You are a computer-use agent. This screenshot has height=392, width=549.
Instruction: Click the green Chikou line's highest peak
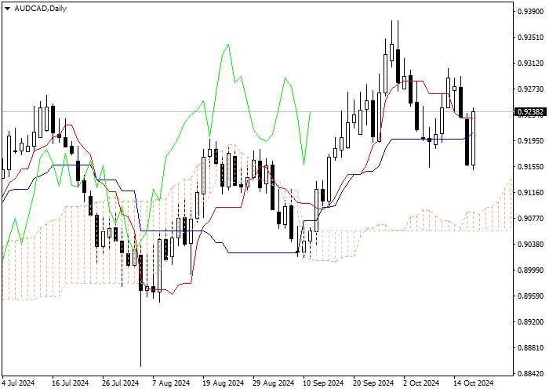click(228, 45)
